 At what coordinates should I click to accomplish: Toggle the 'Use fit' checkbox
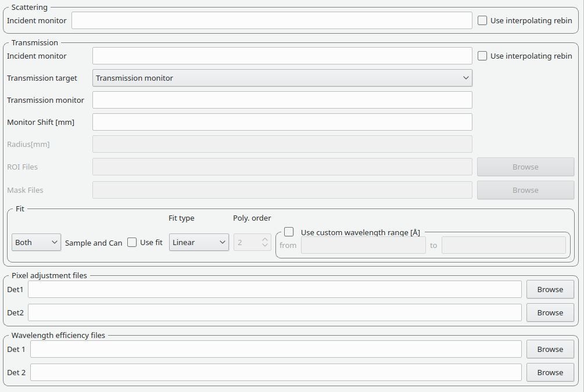click(x=132, y=242)
